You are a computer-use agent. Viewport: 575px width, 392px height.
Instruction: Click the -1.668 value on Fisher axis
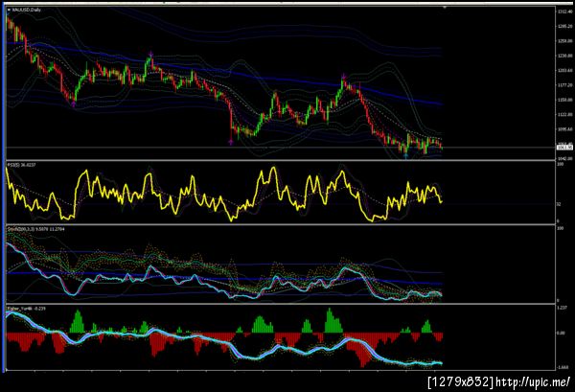pyautogui.click(x=563, y=367)
